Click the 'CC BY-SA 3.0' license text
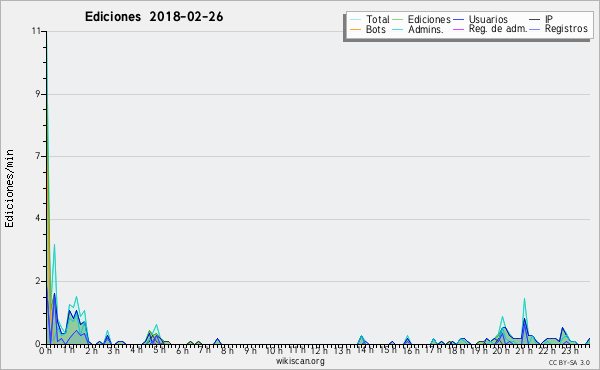Viewport: 600px width, 370px height. [x=569, y=362]
